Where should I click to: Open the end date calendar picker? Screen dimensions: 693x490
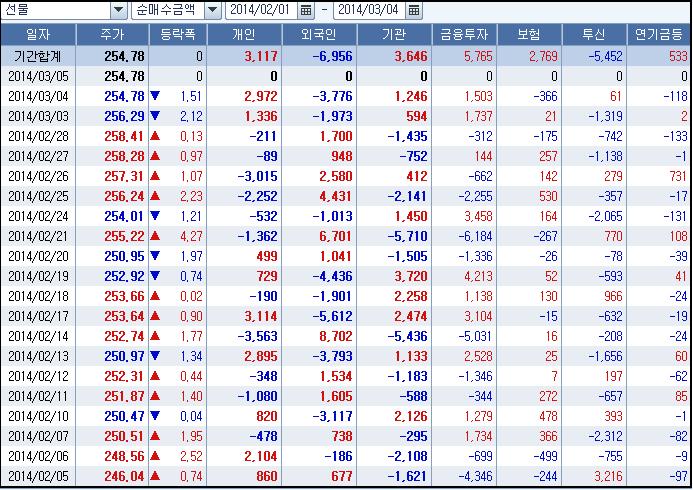(414, 10)
